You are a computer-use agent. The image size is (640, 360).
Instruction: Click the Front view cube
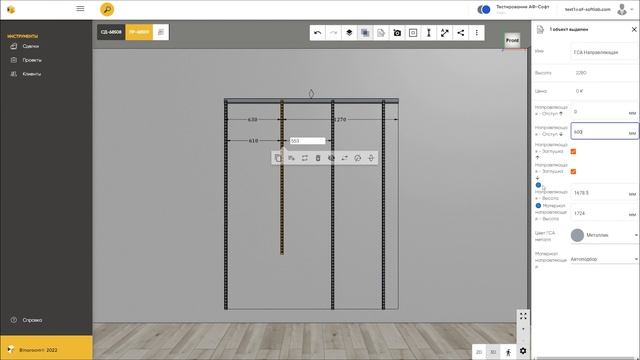(x=512, y=40)
